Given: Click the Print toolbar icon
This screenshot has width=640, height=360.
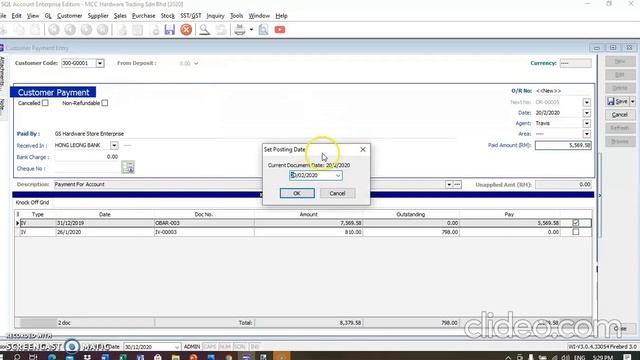Looking at the screenshot, I should [x=240, y=30].
